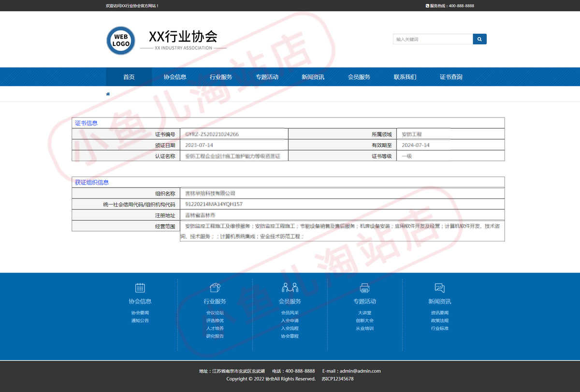Open footer link 会员风采

[x=290, y=313]
